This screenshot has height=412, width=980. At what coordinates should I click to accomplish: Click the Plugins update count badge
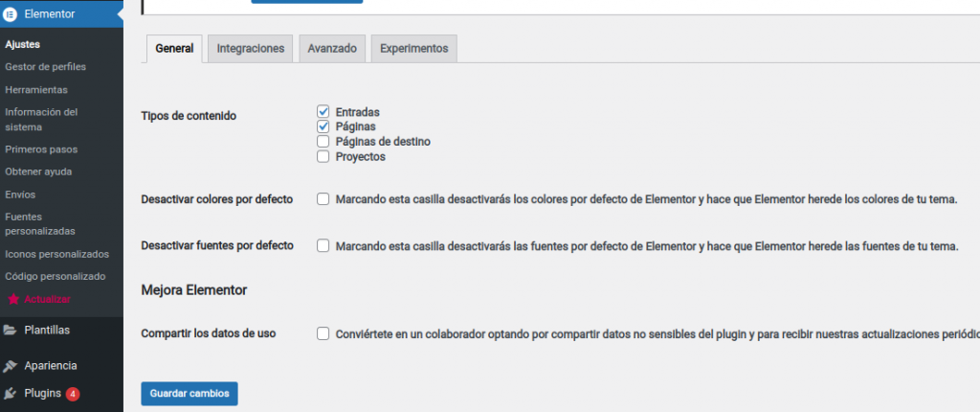coord(73,394)
